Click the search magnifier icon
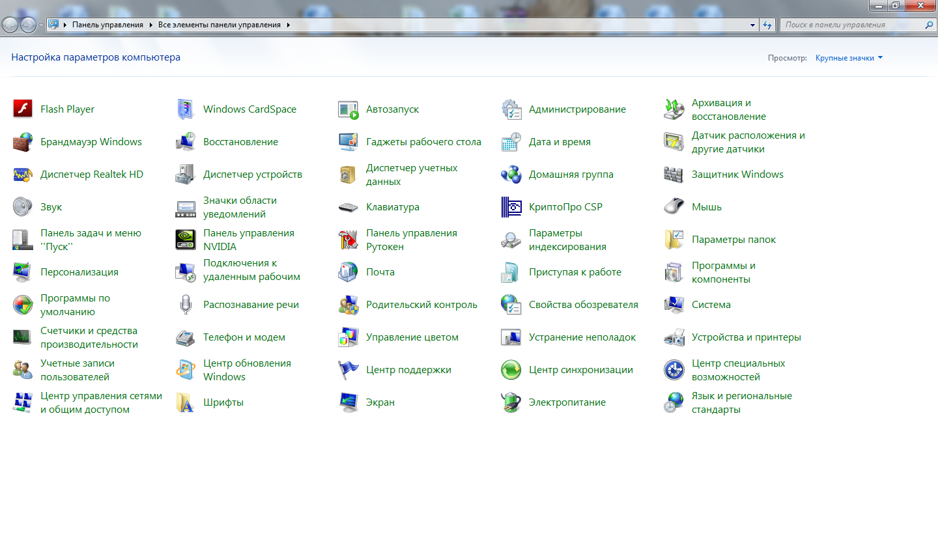The height and width of the screenshot is (560, 938). click(x=930, y=25)
